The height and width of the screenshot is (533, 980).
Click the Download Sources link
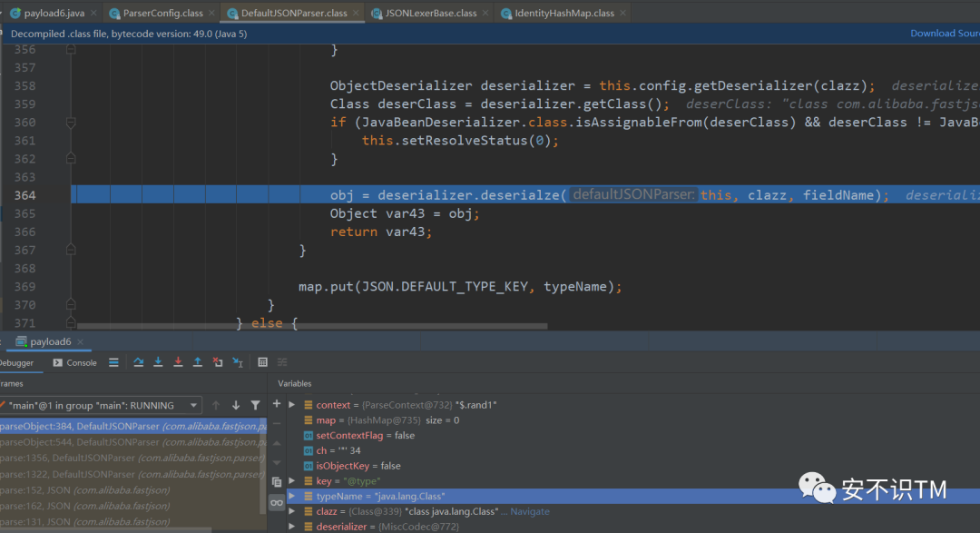944,34
